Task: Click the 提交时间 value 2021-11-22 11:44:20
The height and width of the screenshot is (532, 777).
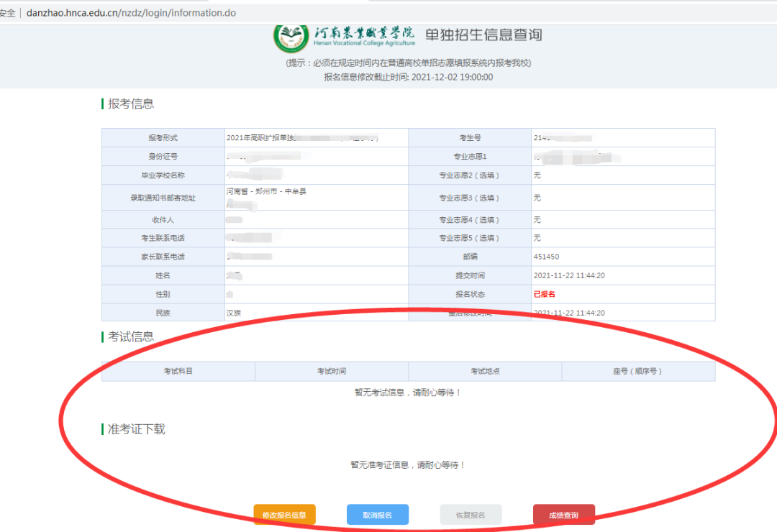Action: tap(569, 275)
